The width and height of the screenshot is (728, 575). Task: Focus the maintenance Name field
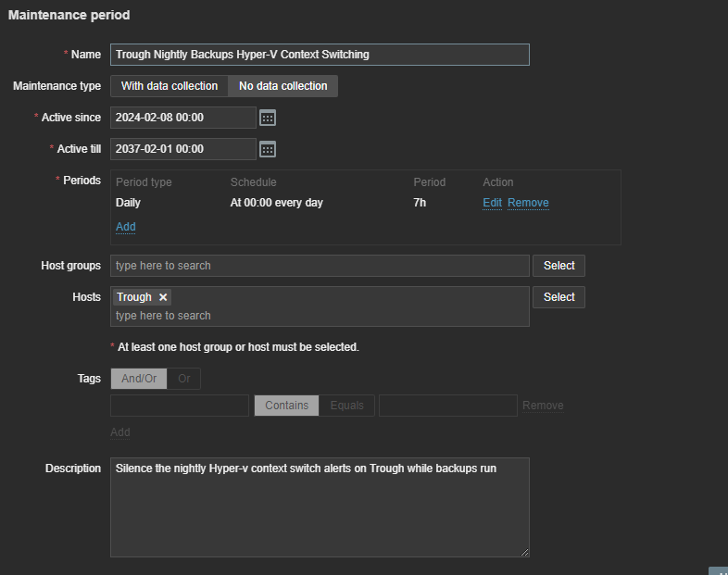pos(320,55)
